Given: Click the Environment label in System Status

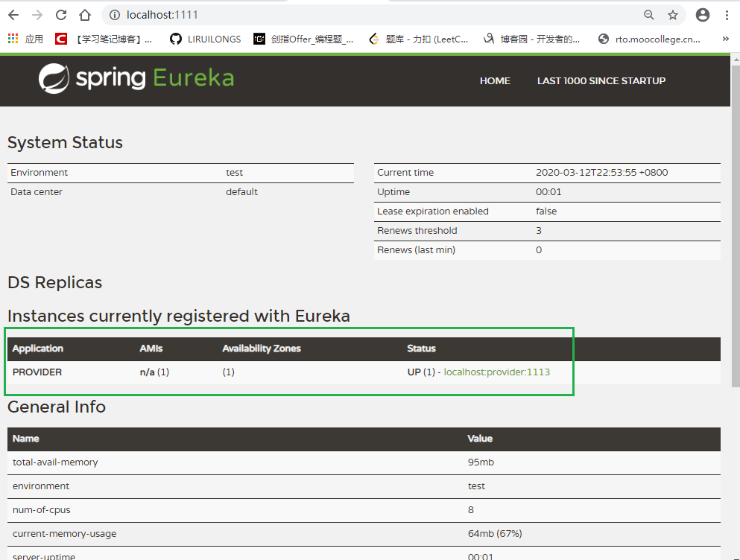Looking at the screenshot, I should [39, 173].
